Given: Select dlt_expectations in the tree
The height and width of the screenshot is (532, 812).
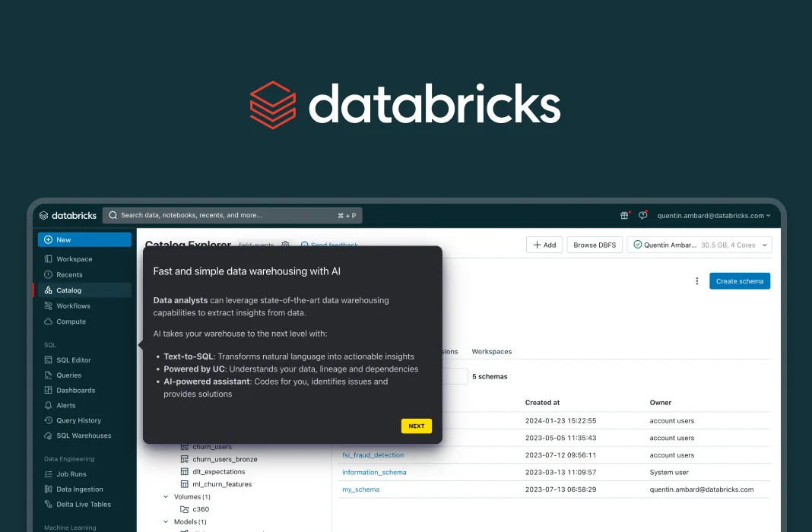Looking at the screenshot, I should click(x=218, y=471).
